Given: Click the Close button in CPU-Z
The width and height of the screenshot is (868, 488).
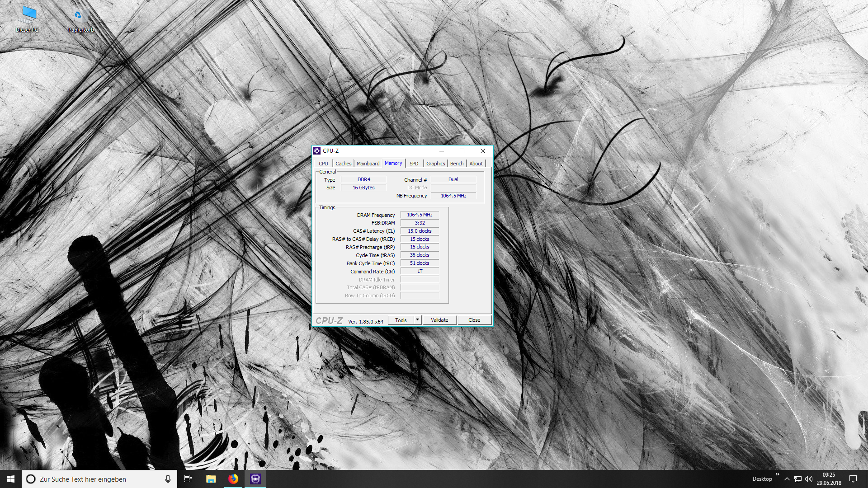Looking at the screenshot, I should tap(474, 320).
